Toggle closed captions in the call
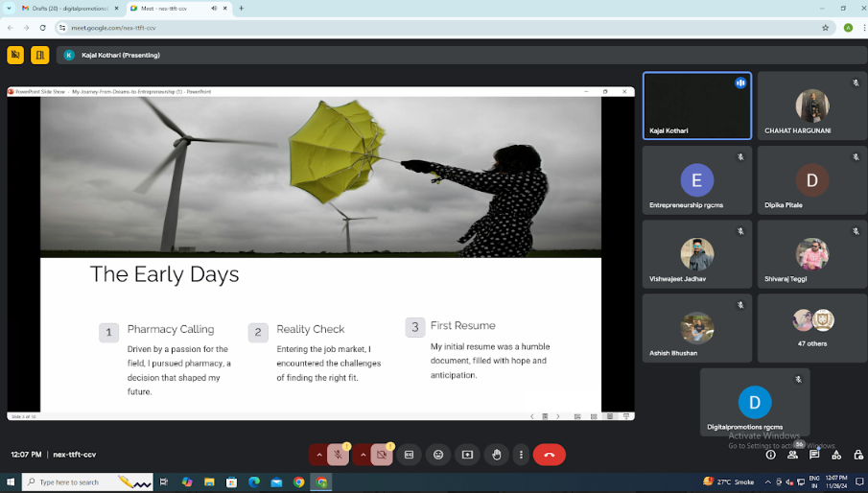868x493 pixels. (410, 455)
